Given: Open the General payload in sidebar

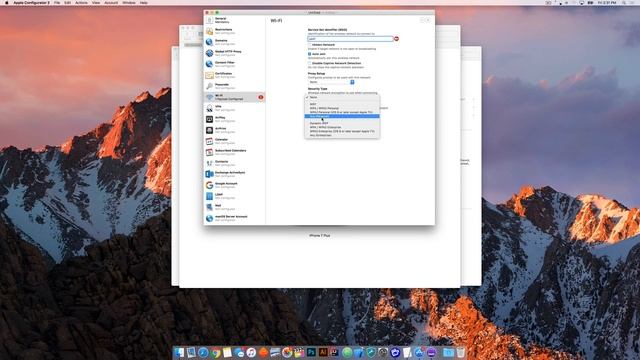Looking at the screenshot, I should click(x=234, y=20).
